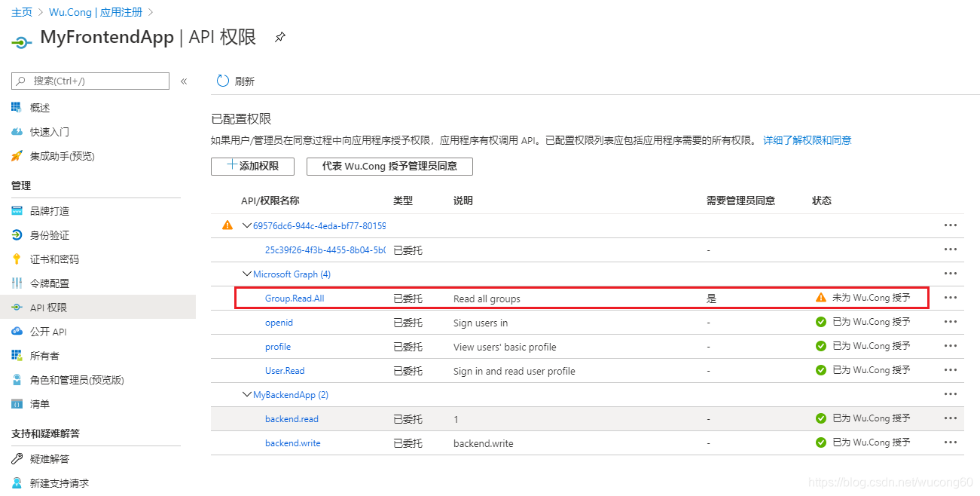
Task: Sort by the API/权限名称 column header
Action: coord(270,201)
